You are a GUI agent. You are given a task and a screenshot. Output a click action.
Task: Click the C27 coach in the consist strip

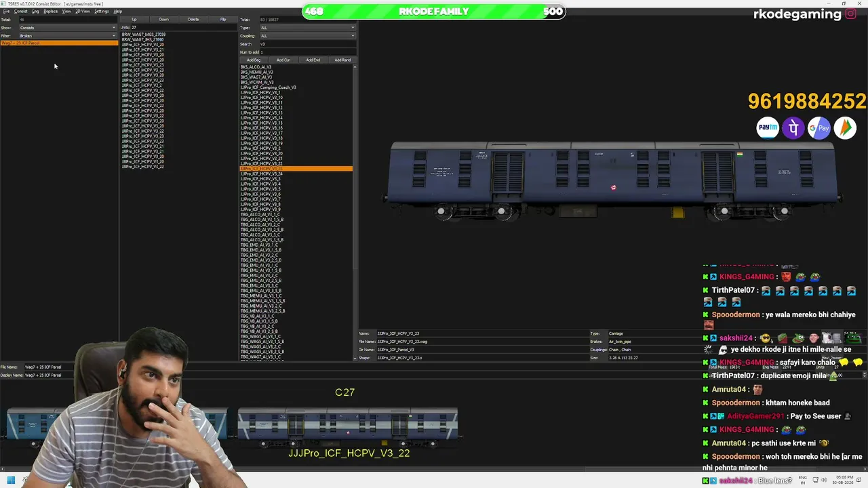[347, 427]
